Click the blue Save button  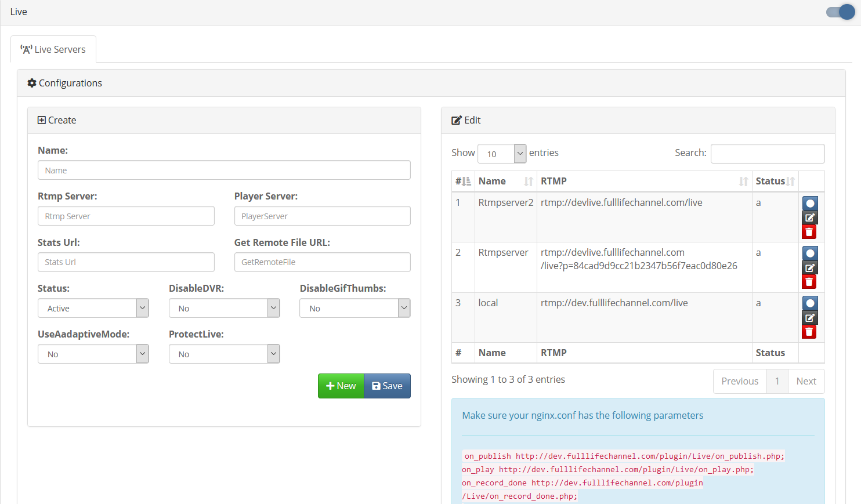point(387,386)
